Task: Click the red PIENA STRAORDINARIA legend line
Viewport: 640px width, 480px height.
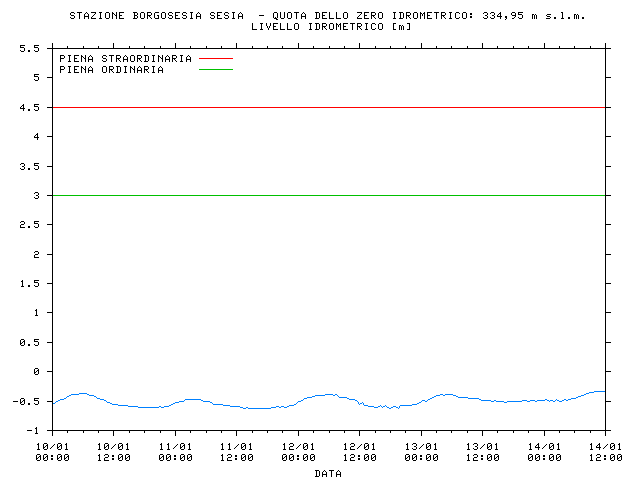Action: (215, 59)
